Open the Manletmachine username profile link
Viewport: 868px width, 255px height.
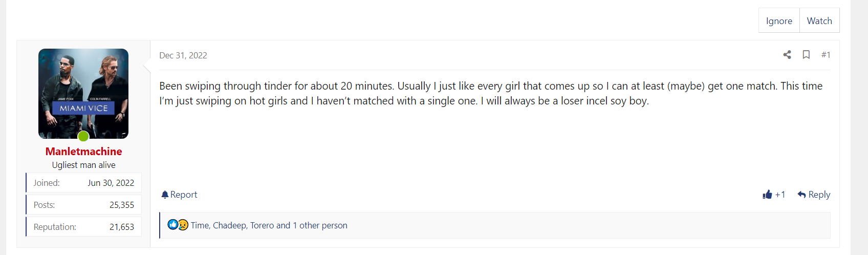[x=83, y=152]
